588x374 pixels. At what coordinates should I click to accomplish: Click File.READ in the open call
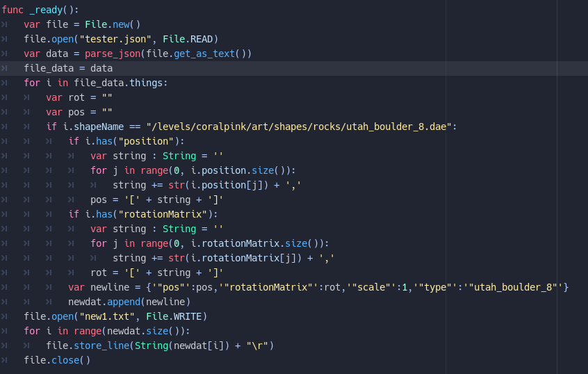click(188, 39)
